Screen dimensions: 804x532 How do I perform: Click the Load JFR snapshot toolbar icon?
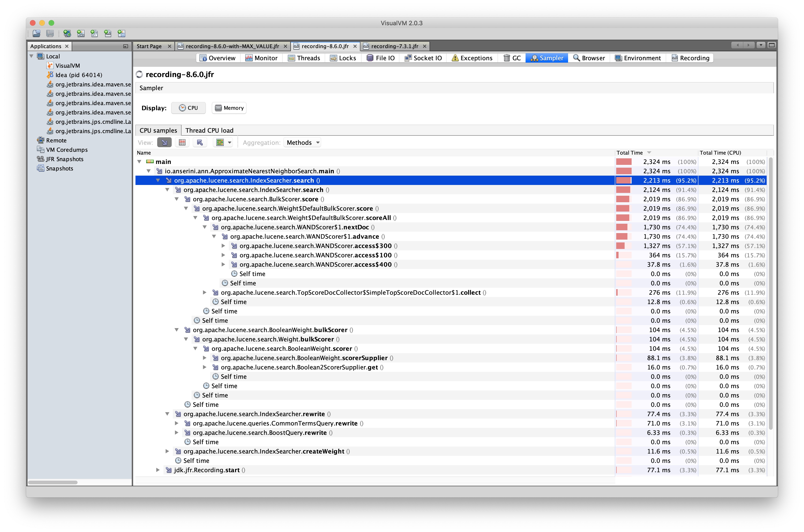108,33
